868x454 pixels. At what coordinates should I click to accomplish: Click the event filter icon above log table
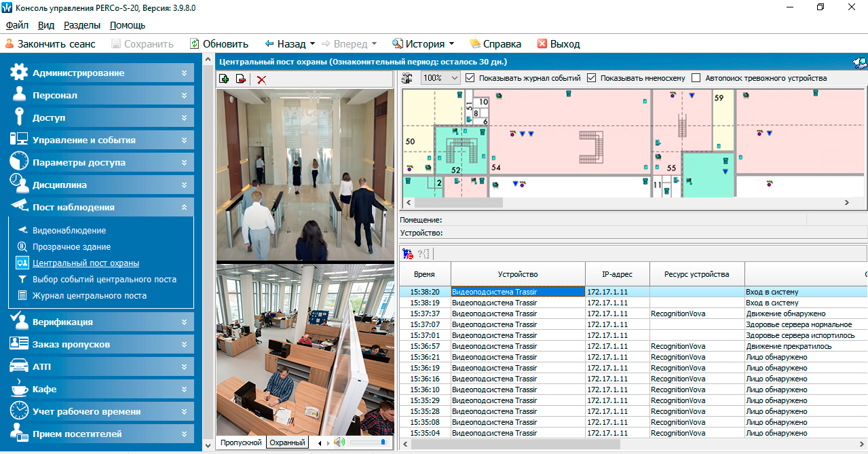click(407, 254)
